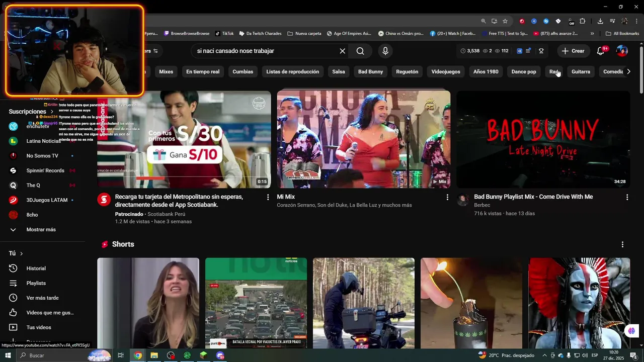Show more chips with right arrow

(x=628, y=71)
